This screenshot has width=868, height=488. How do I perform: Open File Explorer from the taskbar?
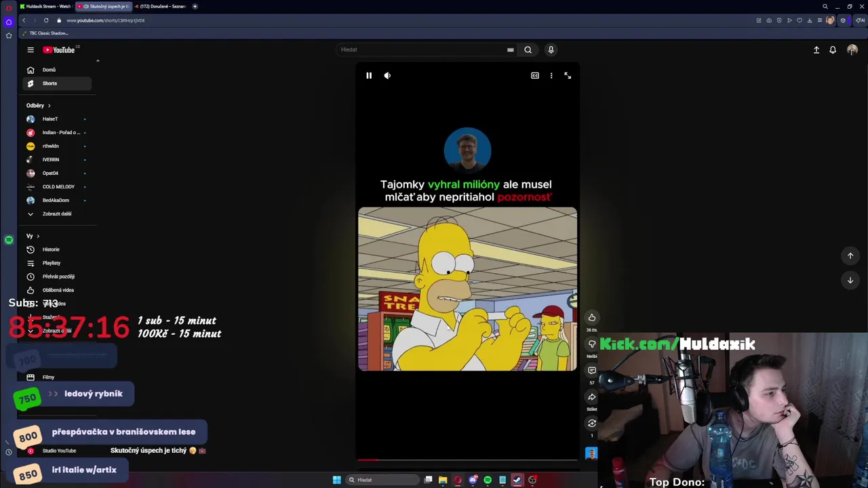coord(443,480)
